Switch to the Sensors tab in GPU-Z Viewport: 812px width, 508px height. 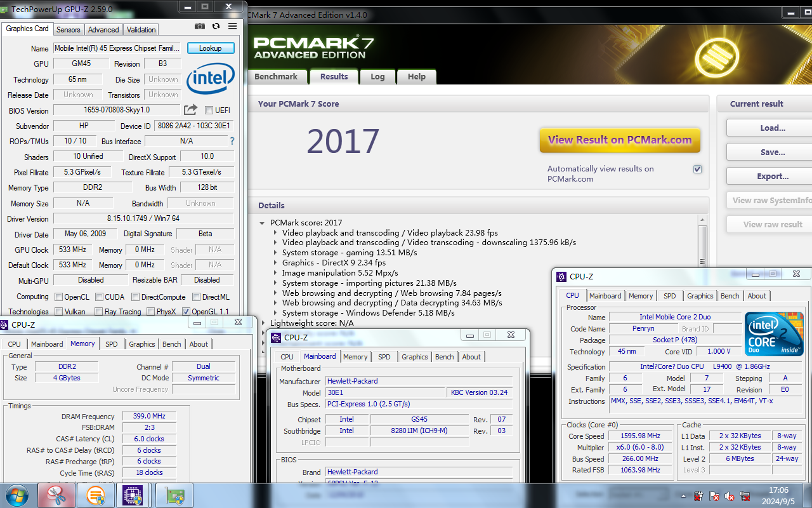pyautogui.click(x=68, y=30)
